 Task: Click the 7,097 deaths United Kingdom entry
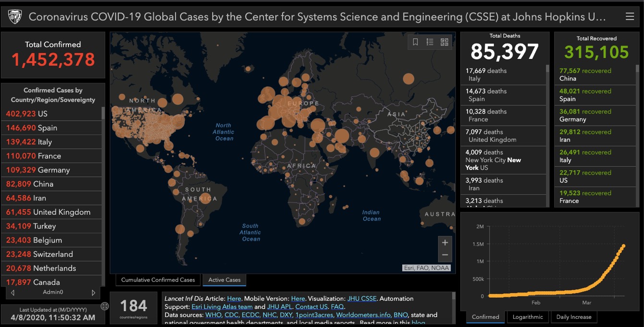point(503,136)
